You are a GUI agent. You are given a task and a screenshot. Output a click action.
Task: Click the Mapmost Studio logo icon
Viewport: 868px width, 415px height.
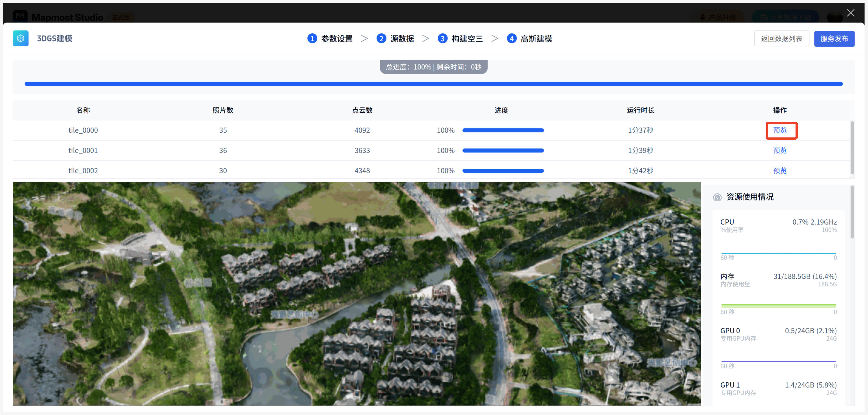point(20,16)
